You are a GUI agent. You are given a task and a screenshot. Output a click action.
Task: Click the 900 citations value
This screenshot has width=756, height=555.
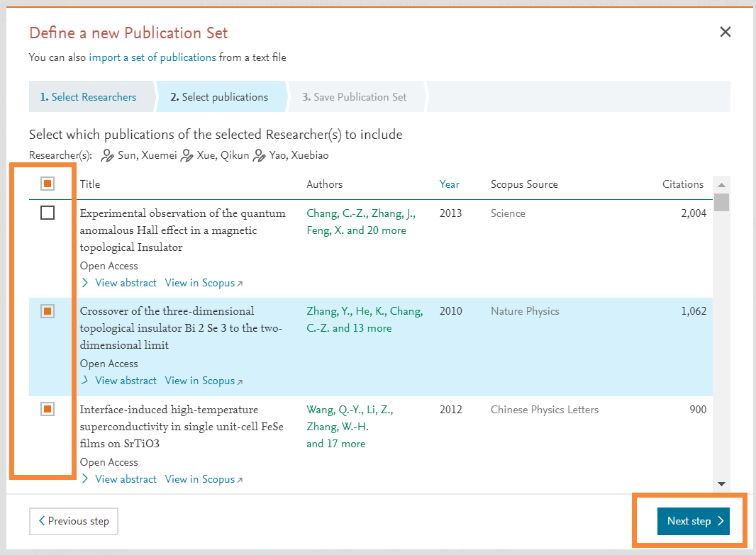pyautogui.click(x=698, y=410)
